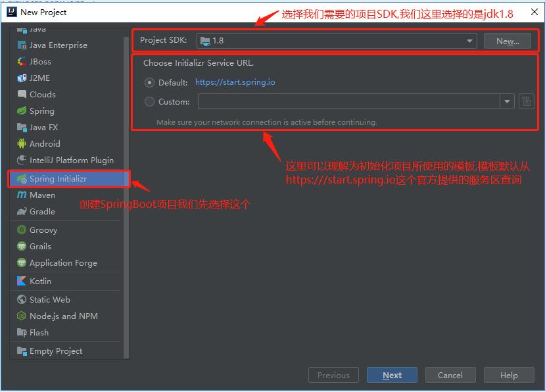Click the Next button
The height and width of the screenshot is (392, 545).
pyautogui.click(x=392, y=375)
